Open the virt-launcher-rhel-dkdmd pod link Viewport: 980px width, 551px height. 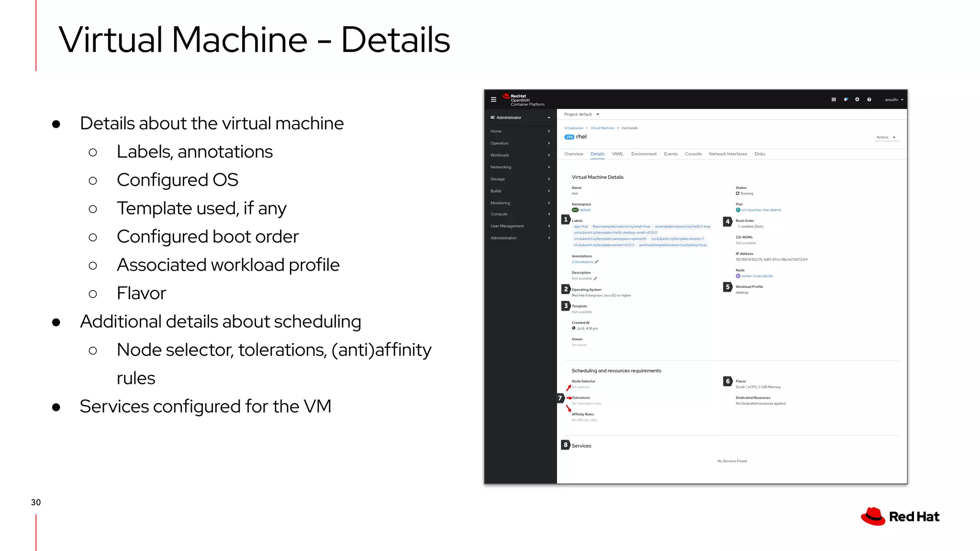761,210
